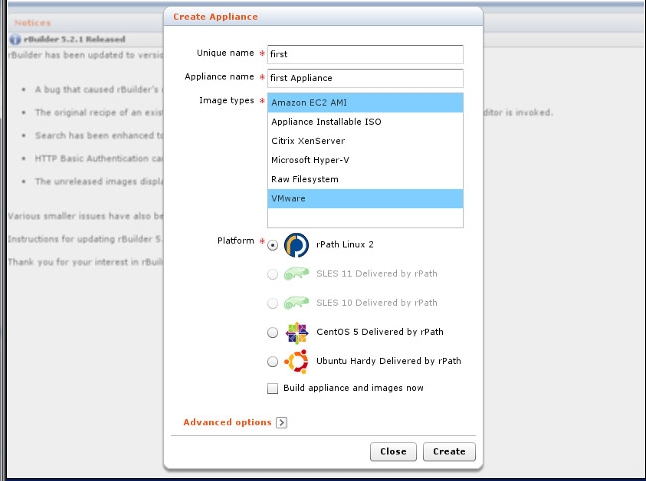
Task: Click the SLES 11 chameleon logo icon
Action: [x=296, y=274]
